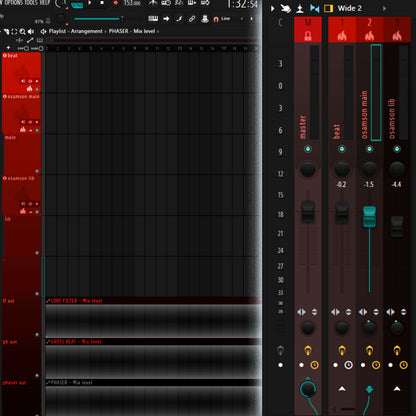Viewport: 416px width, 416px height.
Task: Open mixer options arrow at mixer top-left
Action: [272, 8]
